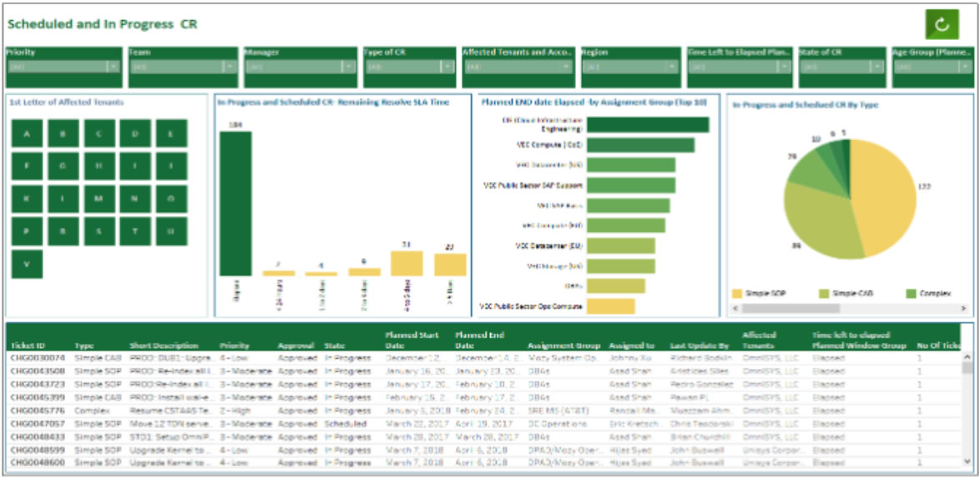Open the Team filter dropdown
This screenshot has height=478, width=980.
[x=183, y=67]
